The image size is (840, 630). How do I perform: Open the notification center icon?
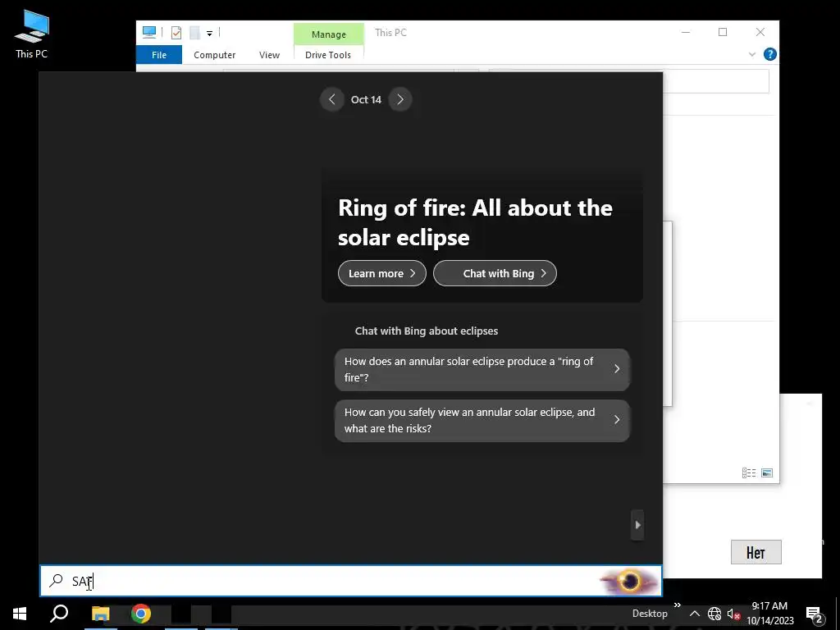pos(814,614)
